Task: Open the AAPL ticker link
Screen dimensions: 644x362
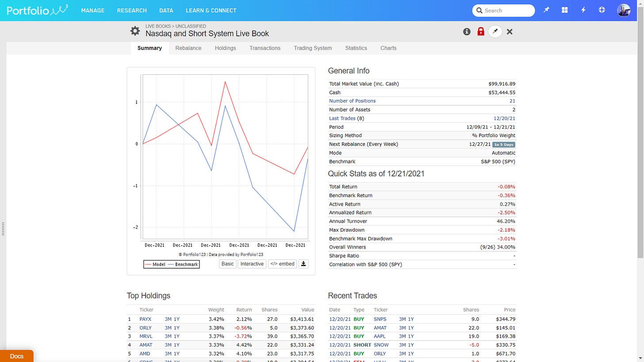Action: pos(379,336)
